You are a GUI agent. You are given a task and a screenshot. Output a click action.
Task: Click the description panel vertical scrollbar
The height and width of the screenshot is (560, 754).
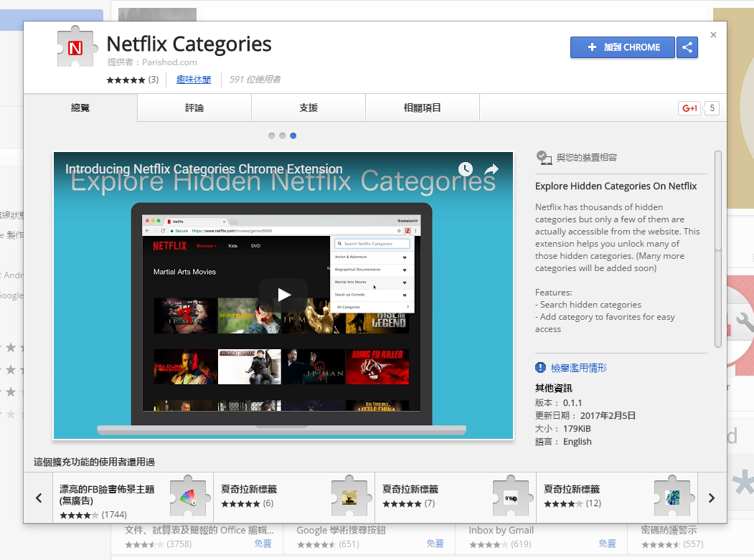(718, 201)
